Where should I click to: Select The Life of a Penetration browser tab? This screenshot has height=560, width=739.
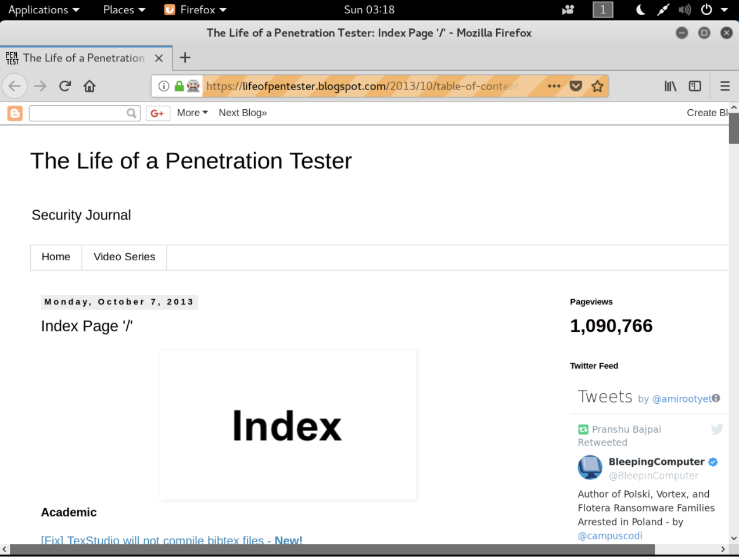tap(86, 58)
